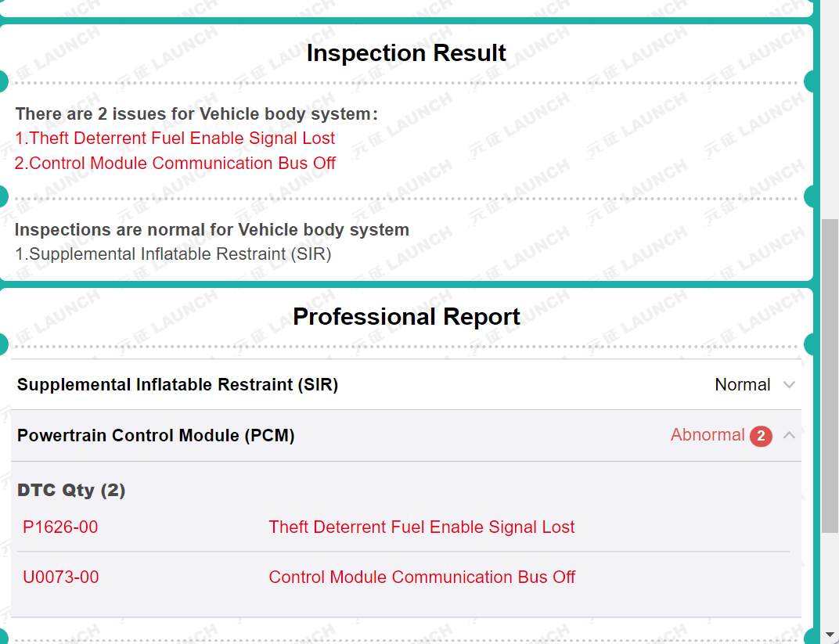Click the scrollbar down arrow
Image resolution: width=839 pixels, height=644 pixels.
[x=830, y=635]
